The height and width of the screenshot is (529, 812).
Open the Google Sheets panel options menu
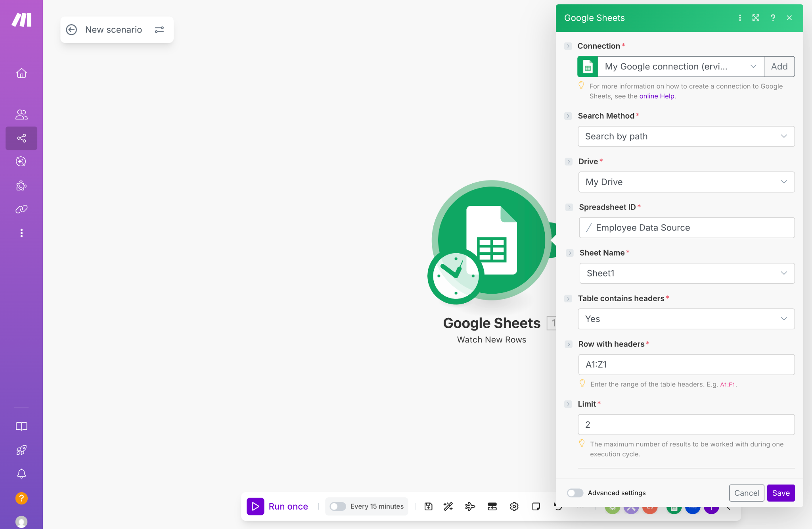click(x=739, y=18)
